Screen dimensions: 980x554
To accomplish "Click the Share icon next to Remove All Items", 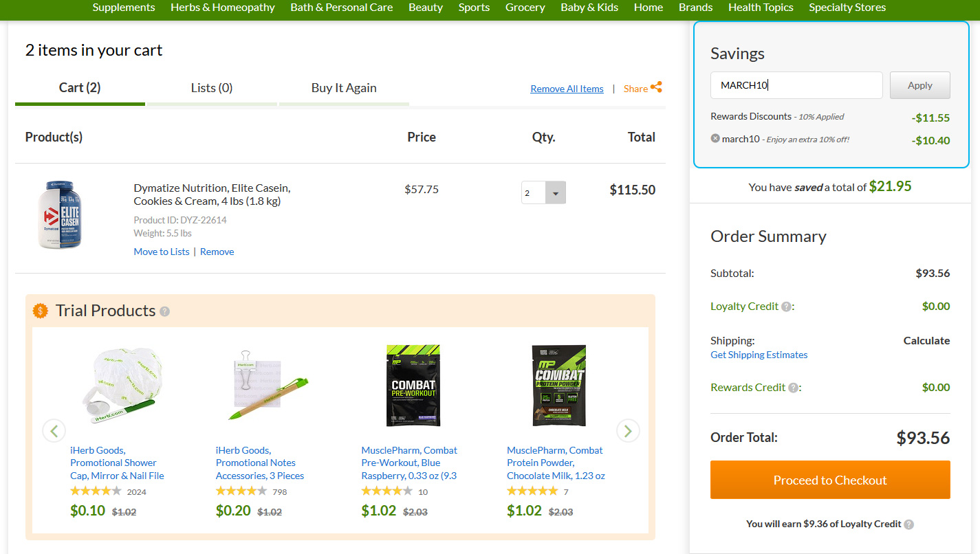I will [x=656, y=87].
